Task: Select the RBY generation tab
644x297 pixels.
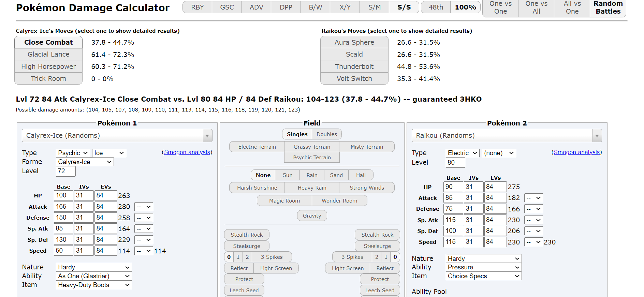Action: (x=197, y=7)
